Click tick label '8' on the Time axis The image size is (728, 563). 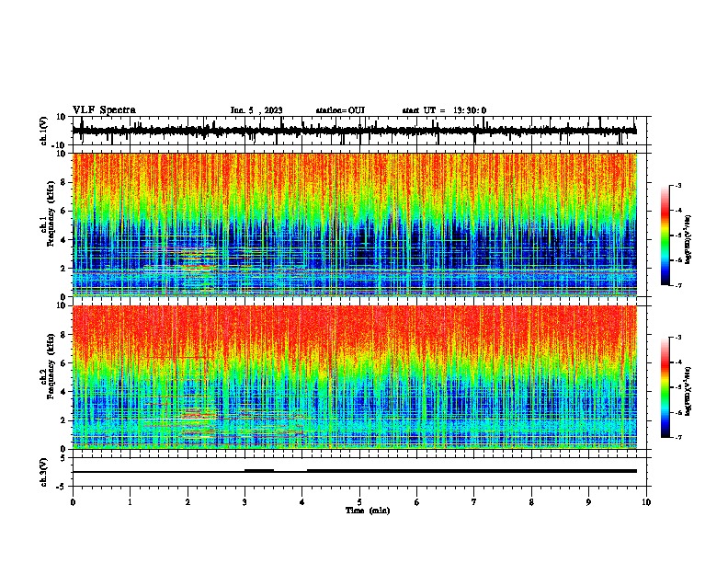click(x=531, y=502)
